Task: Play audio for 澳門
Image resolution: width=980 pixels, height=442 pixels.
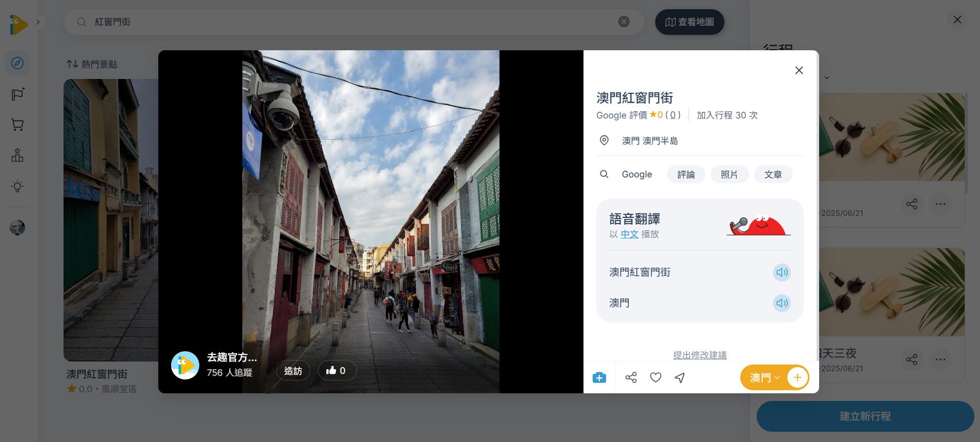Action: [x=782, y=303]
